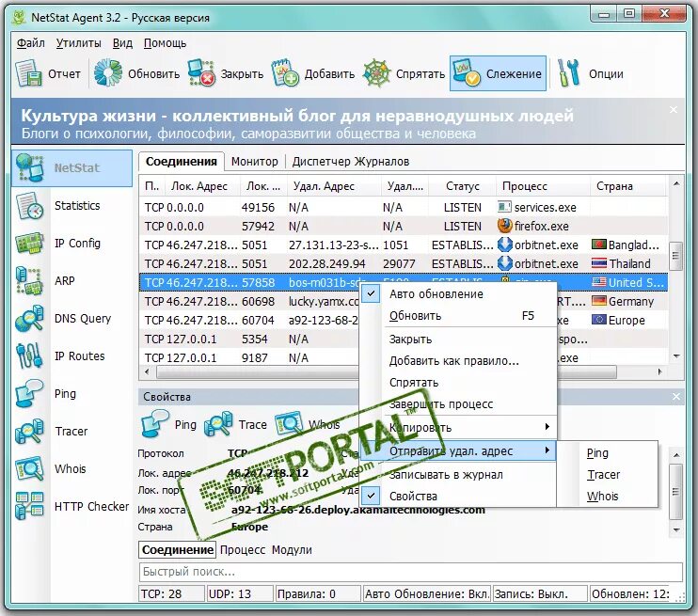Click the Europe flag icon
The height and width of the screenshot is (616, 698).
click(x=599, y=320)
